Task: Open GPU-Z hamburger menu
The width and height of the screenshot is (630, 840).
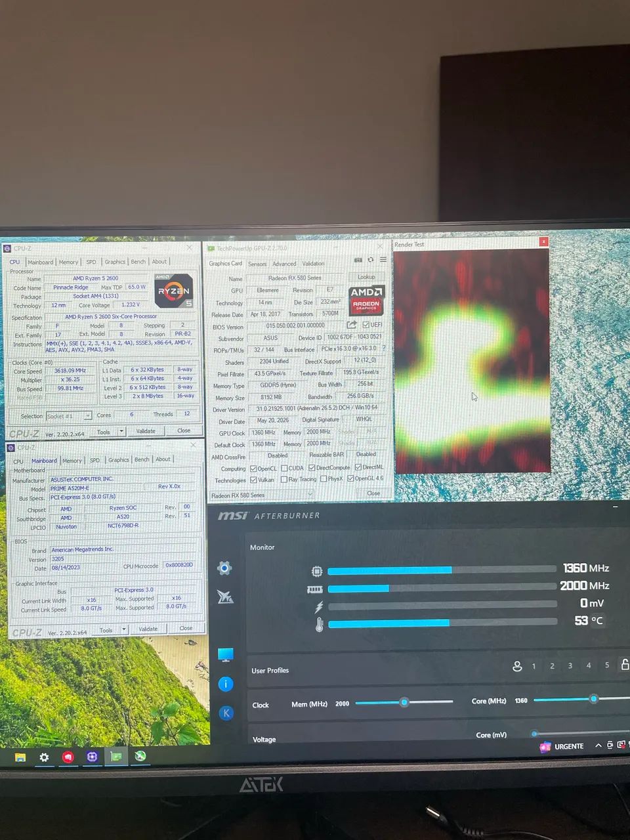Action: [383, 260]
